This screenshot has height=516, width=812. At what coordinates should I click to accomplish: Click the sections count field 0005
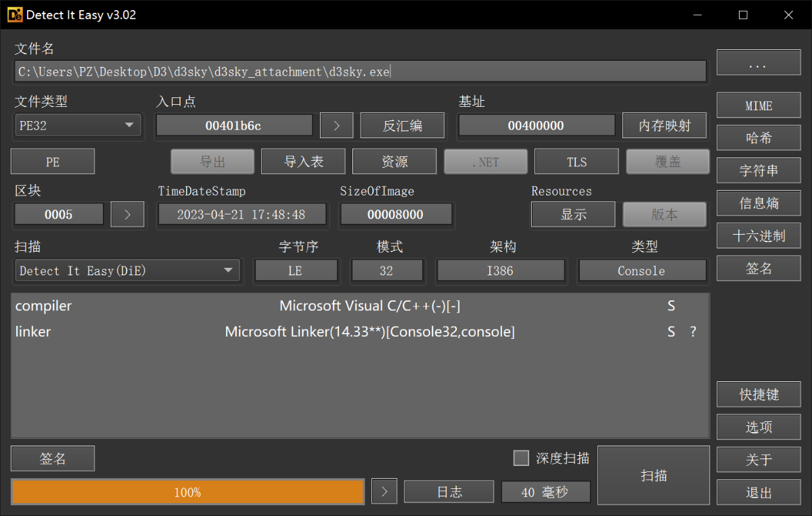coord(59,214)
